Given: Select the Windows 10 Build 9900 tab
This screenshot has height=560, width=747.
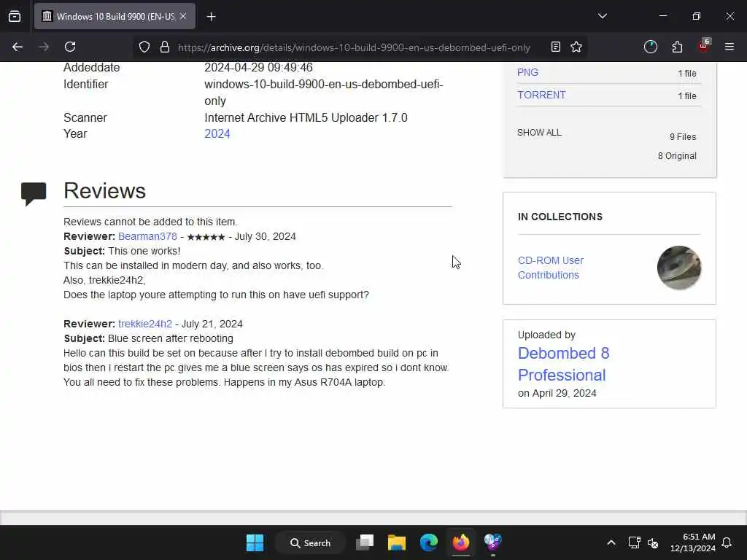Looking at the screenshot, I should point(115,16).
